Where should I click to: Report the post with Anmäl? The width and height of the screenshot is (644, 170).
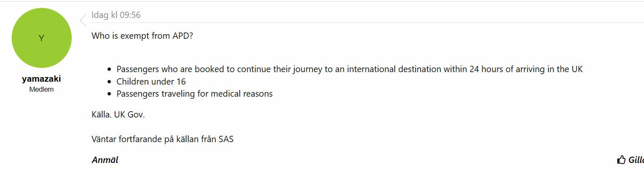[105, 160]
